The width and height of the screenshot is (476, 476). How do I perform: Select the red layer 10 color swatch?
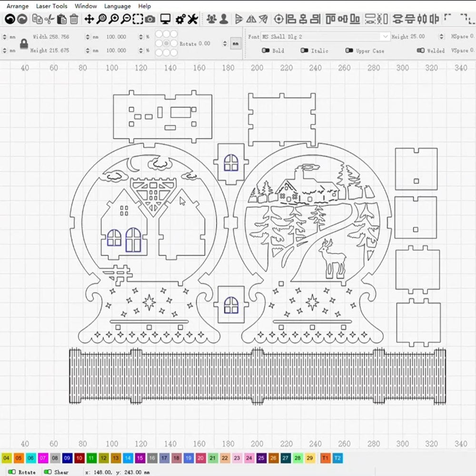[x=79, y=458]
